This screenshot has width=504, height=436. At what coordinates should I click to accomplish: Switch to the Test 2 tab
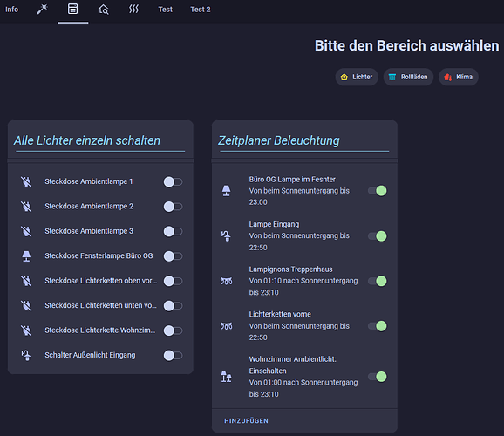tap(201, 10)
